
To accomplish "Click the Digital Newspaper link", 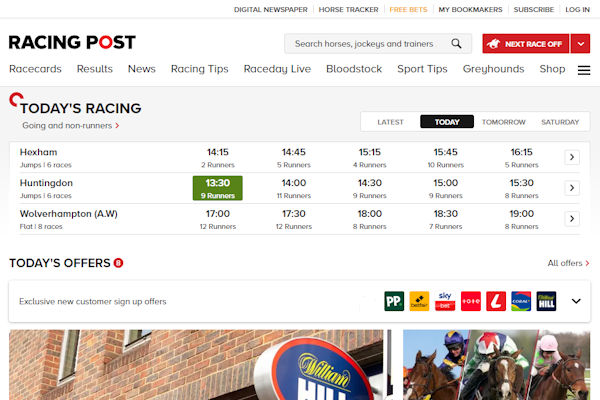I will pyautogui.click(x=271, y=10).
